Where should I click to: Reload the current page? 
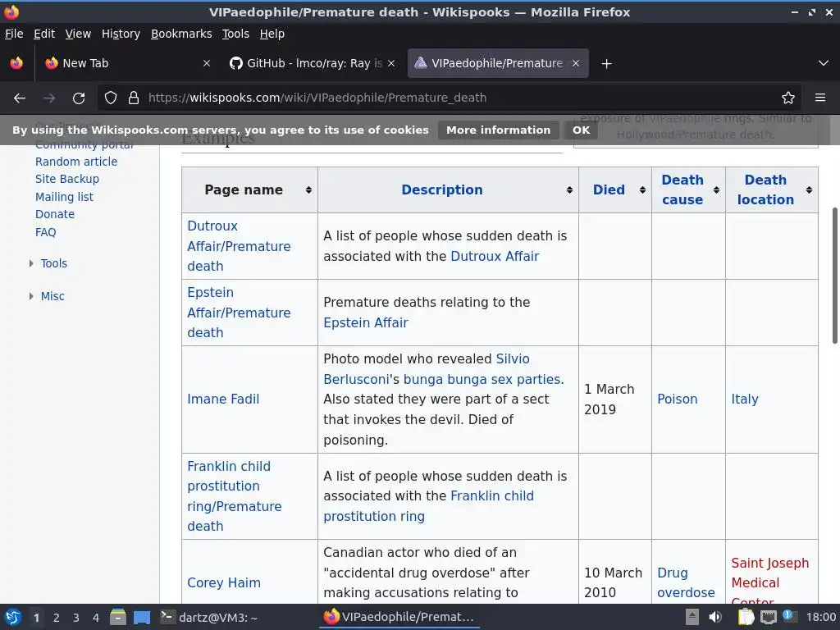pos(79,98)
